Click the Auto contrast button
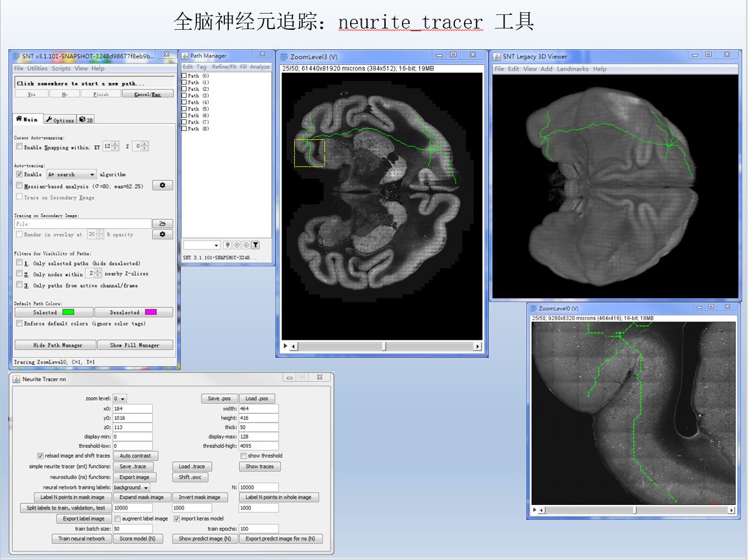 click(135, 456)
